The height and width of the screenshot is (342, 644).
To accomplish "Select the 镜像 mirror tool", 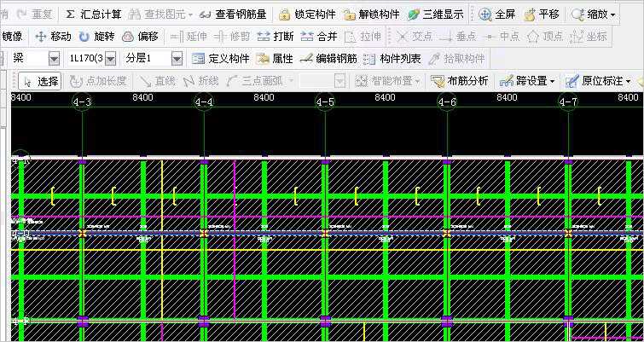I will (x=12, y=37).
